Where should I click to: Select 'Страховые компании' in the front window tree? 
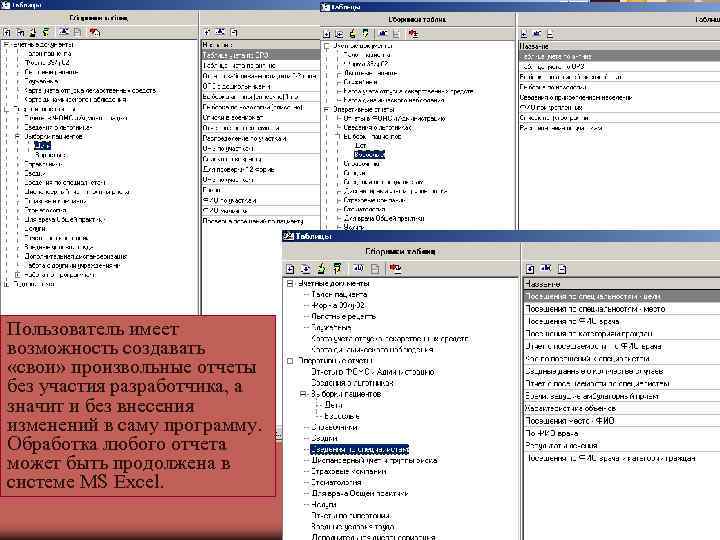coord(349,472)
